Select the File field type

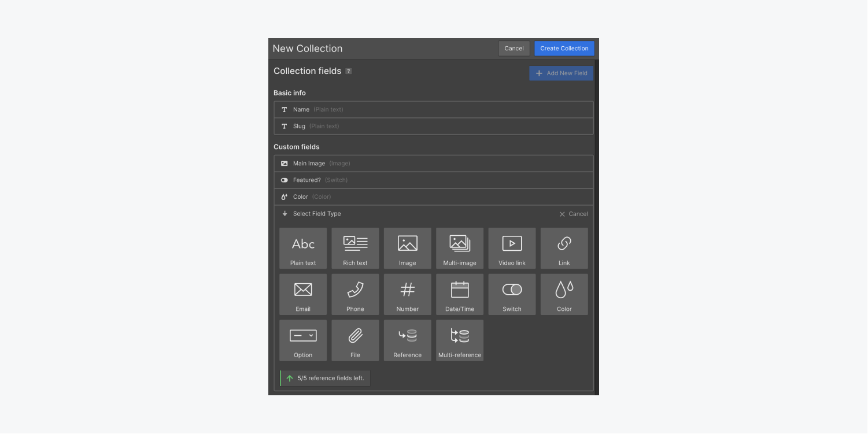(355, 340)
